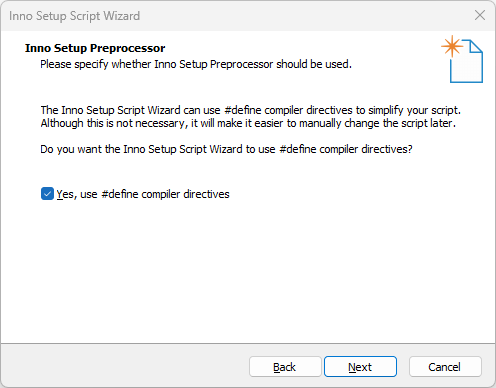Click '#define' in the checkbox label
496x388 pixels.
(119, 194)
